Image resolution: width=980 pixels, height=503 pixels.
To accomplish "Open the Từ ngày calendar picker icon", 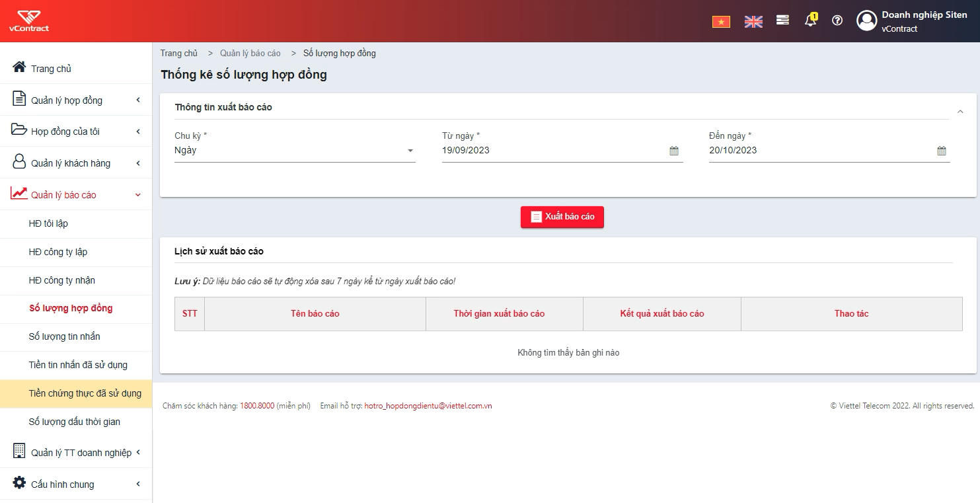I will point(674,151).
